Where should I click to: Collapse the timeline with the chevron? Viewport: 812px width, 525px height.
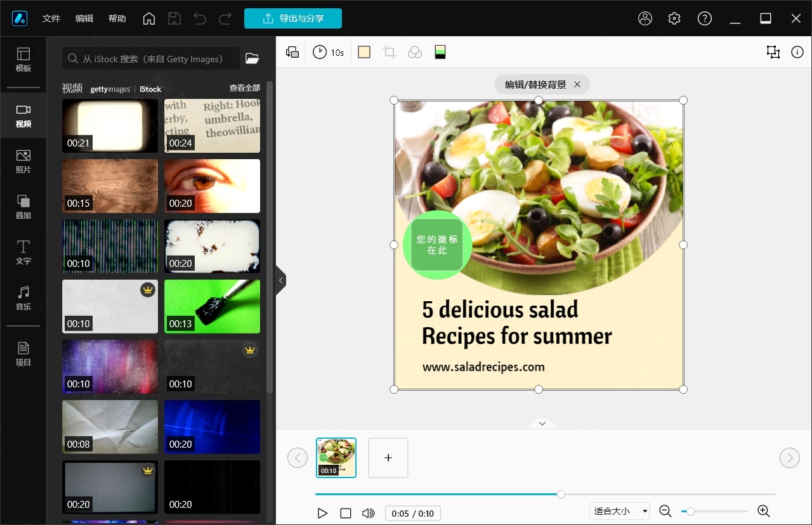[542, 424]
